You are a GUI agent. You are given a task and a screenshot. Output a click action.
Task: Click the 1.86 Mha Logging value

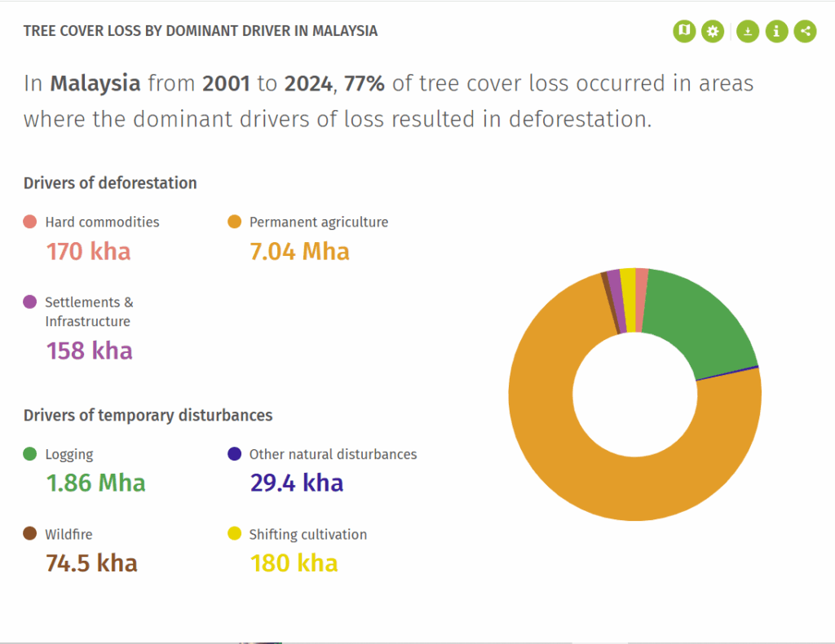[x=96, y=483]
